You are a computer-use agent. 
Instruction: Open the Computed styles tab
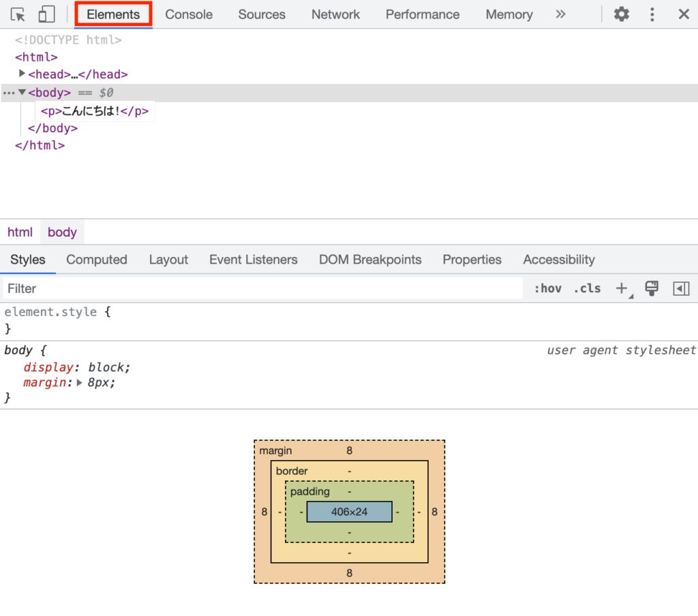(x=97, y=260)
